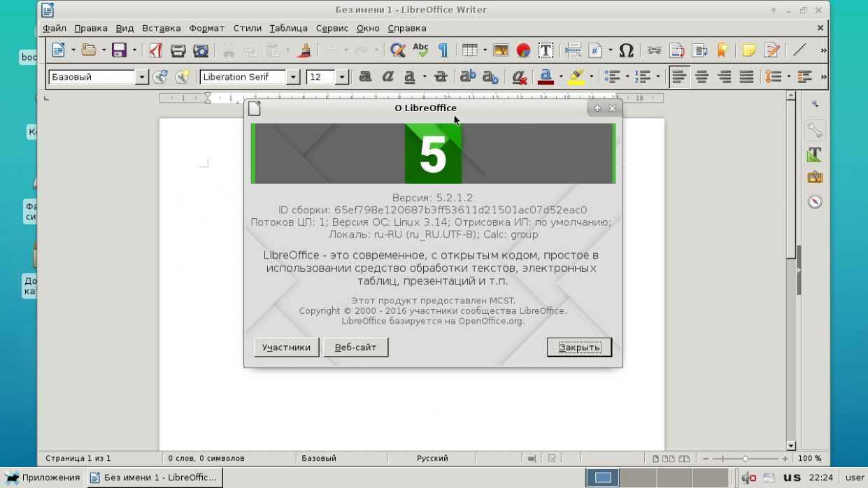Click the New document icon in toolbar

pos(58,50)
